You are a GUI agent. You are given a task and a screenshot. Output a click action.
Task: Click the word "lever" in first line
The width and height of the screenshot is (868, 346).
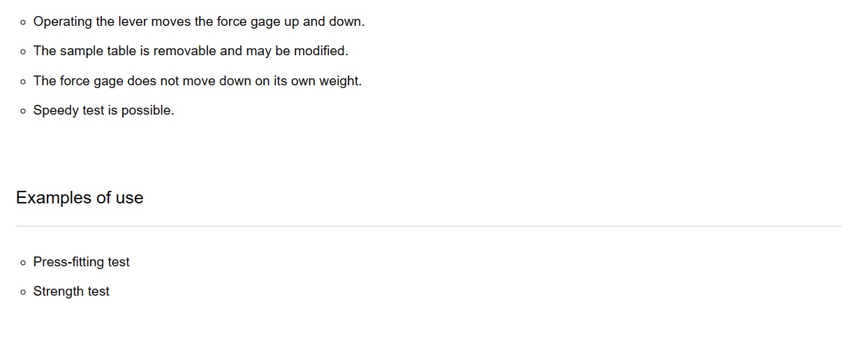pyautogui.click(x=133, y=22)
